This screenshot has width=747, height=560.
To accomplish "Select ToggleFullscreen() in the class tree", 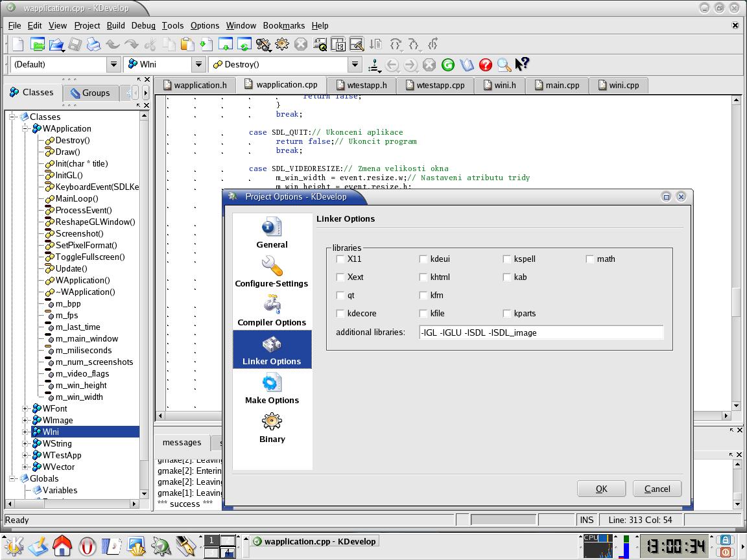I will point(90,257).
